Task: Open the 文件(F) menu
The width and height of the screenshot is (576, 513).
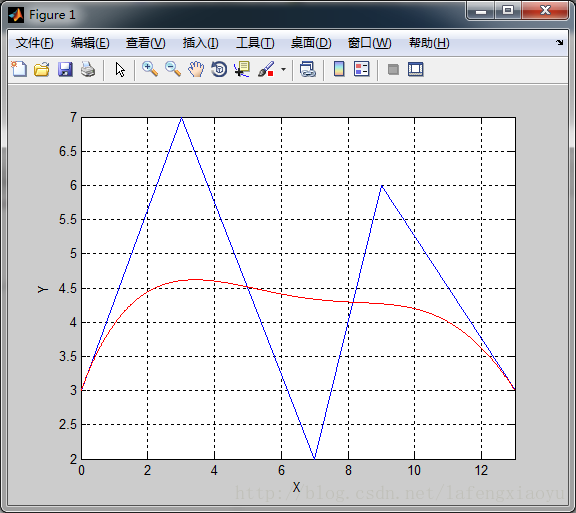Action: [35, 43]
